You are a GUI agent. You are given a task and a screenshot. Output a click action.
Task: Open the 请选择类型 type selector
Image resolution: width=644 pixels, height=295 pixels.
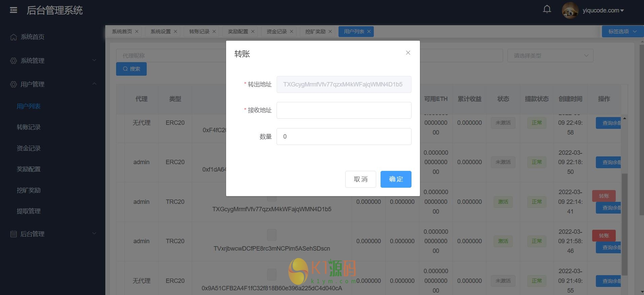click(550, 56)
